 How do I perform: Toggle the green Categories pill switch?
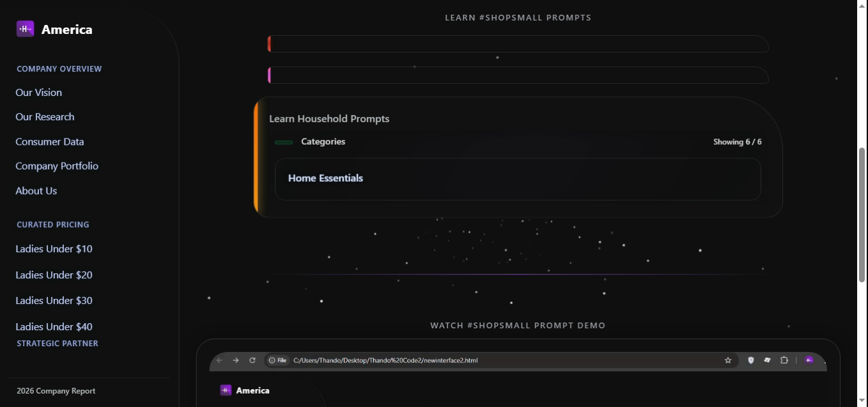[284, 142]
